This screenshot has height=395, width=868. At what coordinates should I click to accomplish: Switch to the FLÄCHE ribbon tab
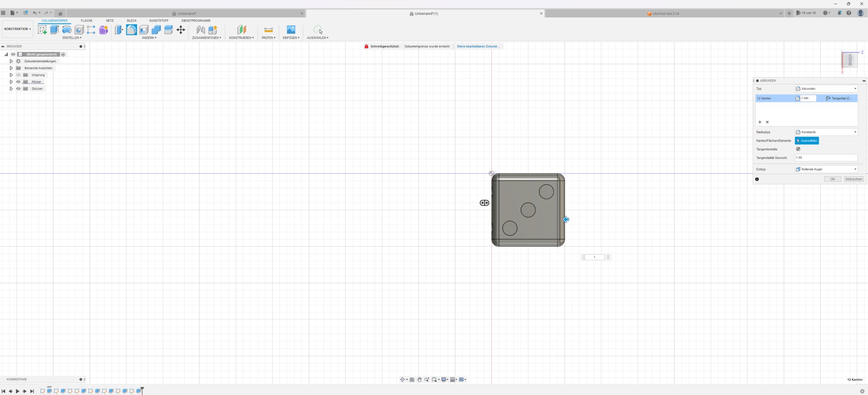(x=87, y=20)
